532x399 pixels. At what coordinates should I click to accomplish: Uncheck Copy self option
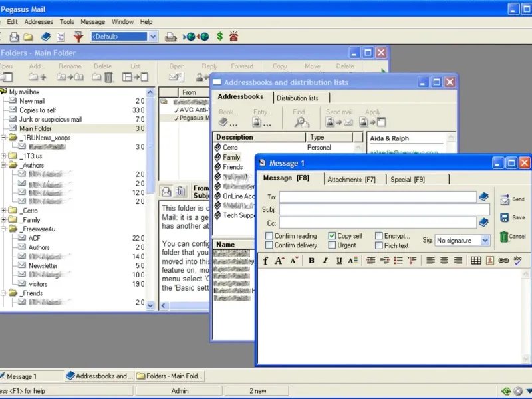point(332,236)
